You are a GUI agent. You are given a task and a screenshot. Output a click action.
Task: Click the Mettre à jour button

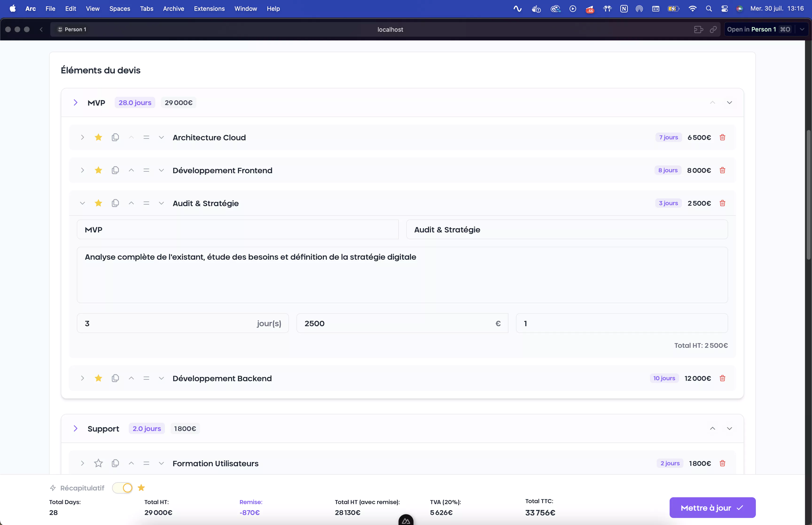coord(712,508)
